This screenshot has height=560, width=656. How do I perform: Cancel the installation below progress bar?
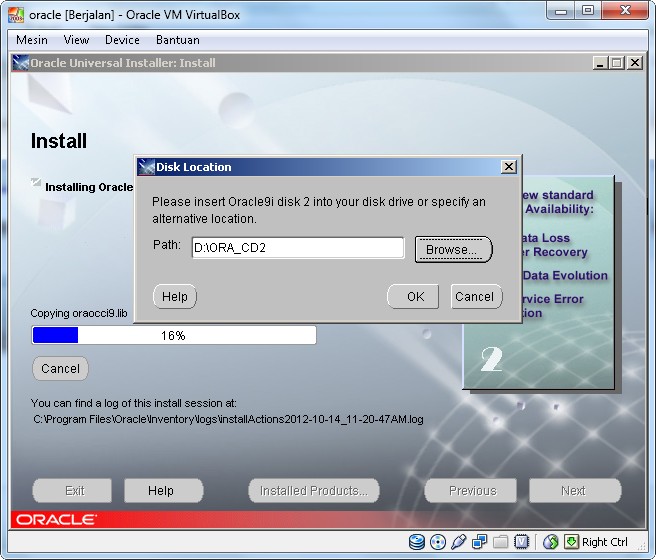coord(60,368)
